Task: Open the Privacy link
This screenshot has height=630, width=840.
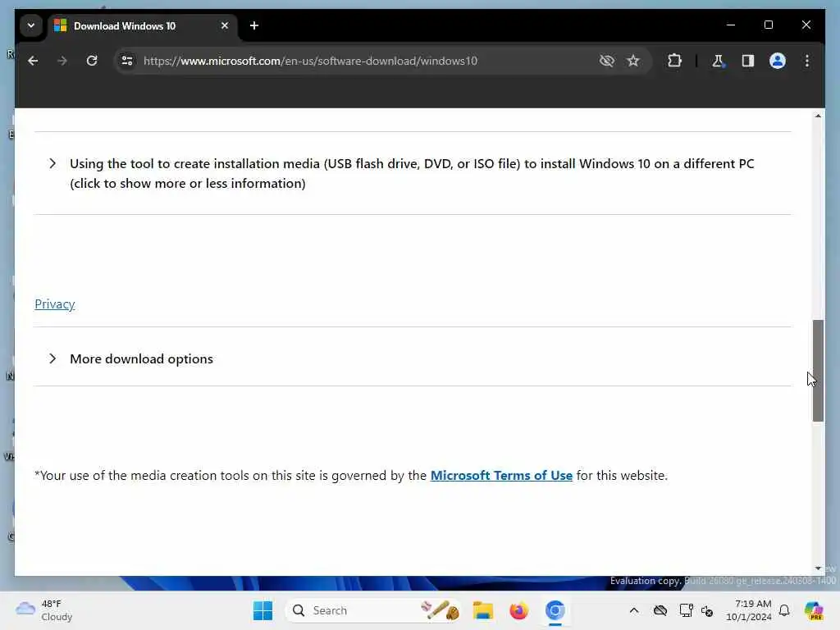Action: (55, 304)
